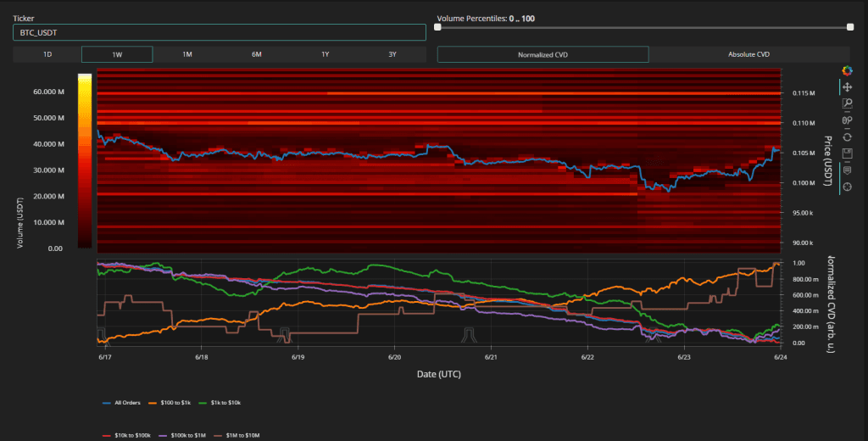This screenshot has width=868, height=441.
Task: Click the 6/24 date axis label
Action: [x=780, y=357]
